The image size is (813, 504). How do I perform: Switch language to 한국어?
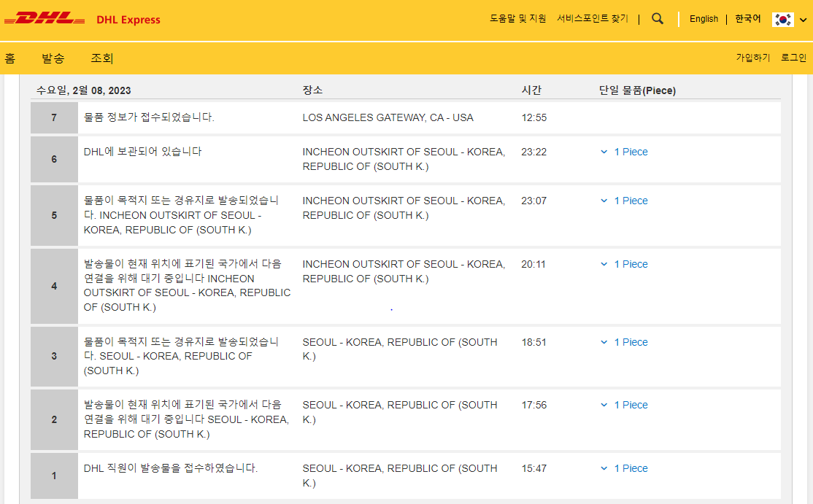pos(747,19)
